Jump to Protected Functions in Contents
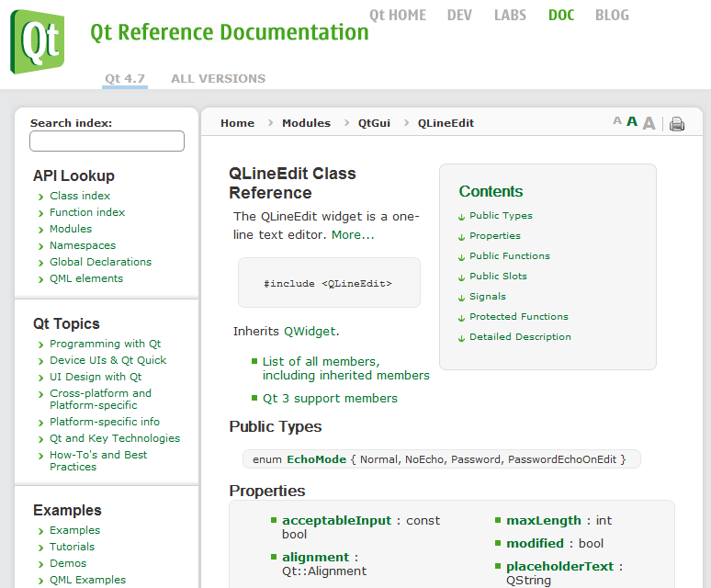This screenshot has height=588, width=711. click(x=519, y=316)
